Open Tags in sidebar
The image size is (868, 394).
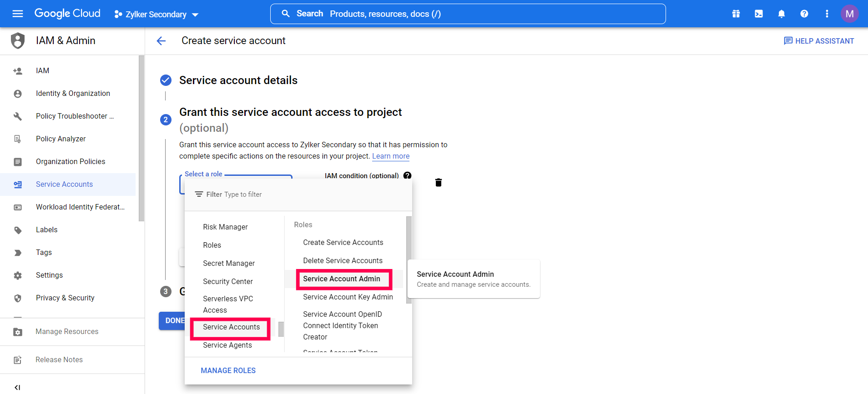pyautogui.click(x=68, y=252)
